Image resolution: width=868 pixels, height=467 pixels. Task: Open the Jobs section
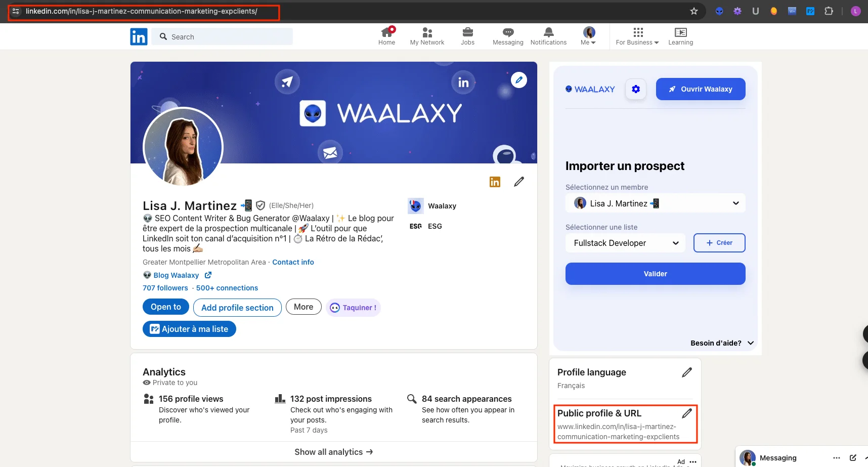[x=468, y=36]
